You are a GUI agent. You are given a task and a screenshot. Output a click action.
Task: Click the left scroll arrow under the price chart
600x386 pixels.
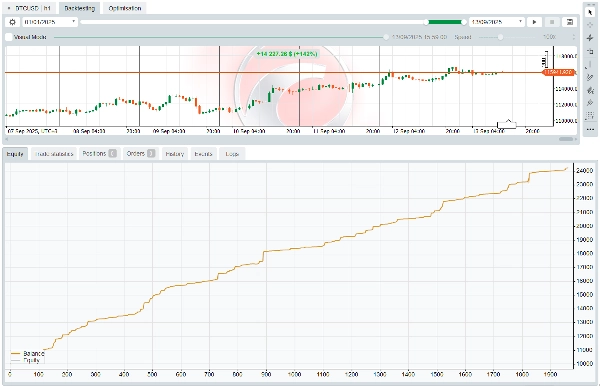pos(7,139)
